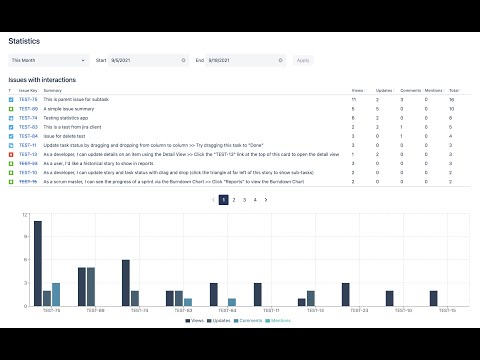Open the issue key link for 'Issue for delete test'
Viewport: 480px width, 360px height.
coord(28,136)
